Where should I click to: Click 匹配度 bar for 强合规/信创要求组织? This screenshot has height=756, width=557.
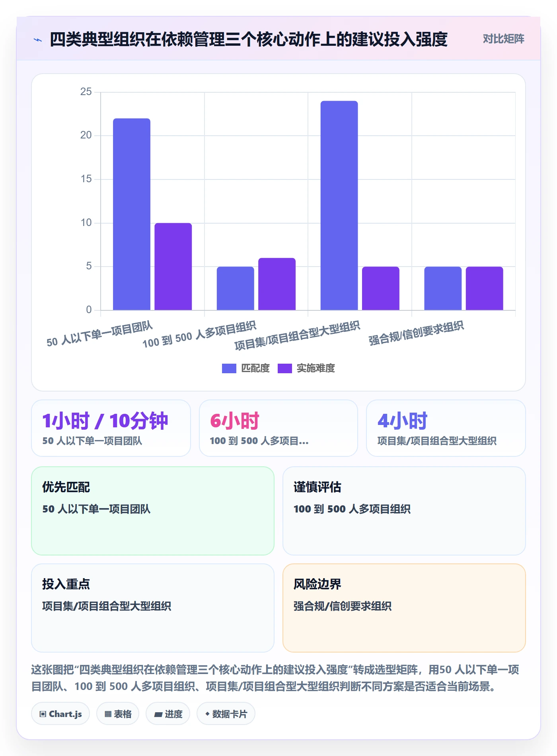(x=443, y=288)
